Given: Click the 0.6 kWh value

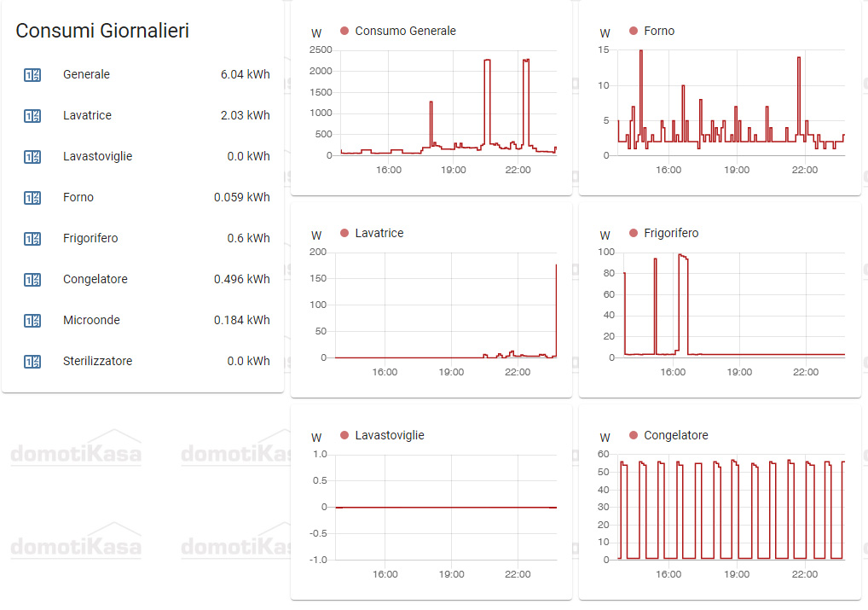Looking at the screenshot, I should [249, 238].
